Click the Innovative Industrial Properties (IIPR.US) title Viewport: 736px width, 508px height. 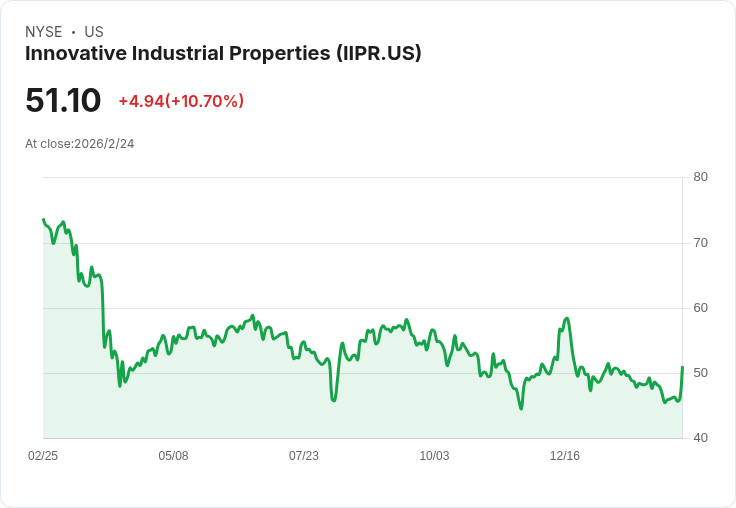tap(223, 54)
